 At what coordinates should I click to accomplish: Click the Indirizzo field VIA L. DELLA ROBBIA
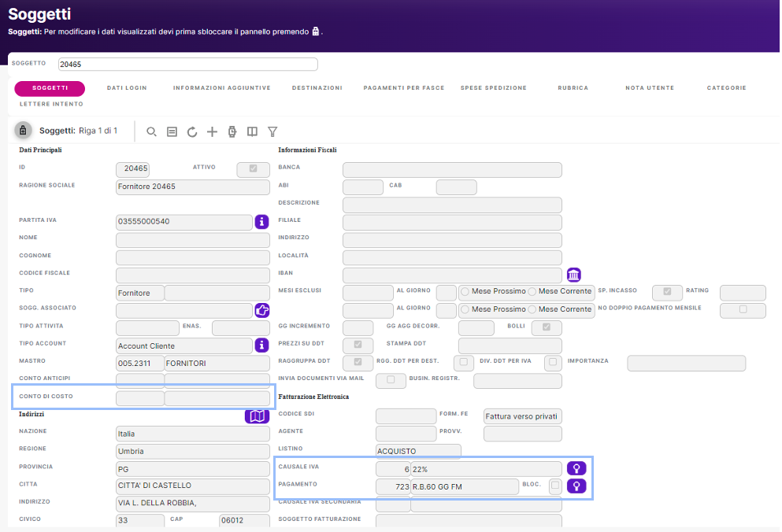point(192,503)
